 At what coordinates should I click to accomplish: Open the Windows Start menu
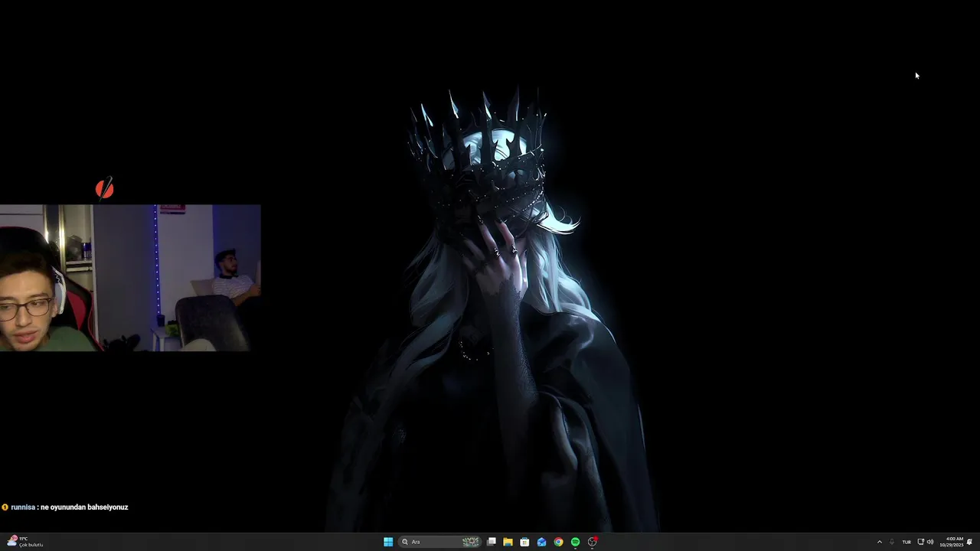coord(388,542)
